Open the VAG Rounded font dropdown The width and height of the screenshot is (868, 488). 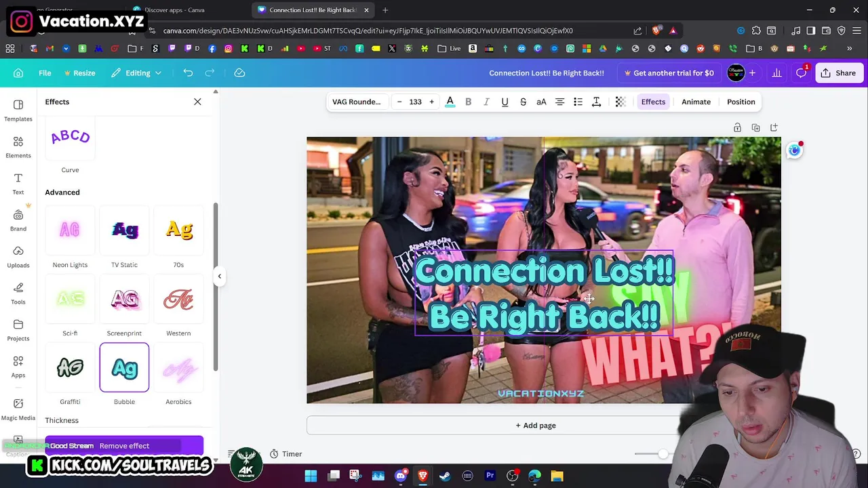point(357,102)
